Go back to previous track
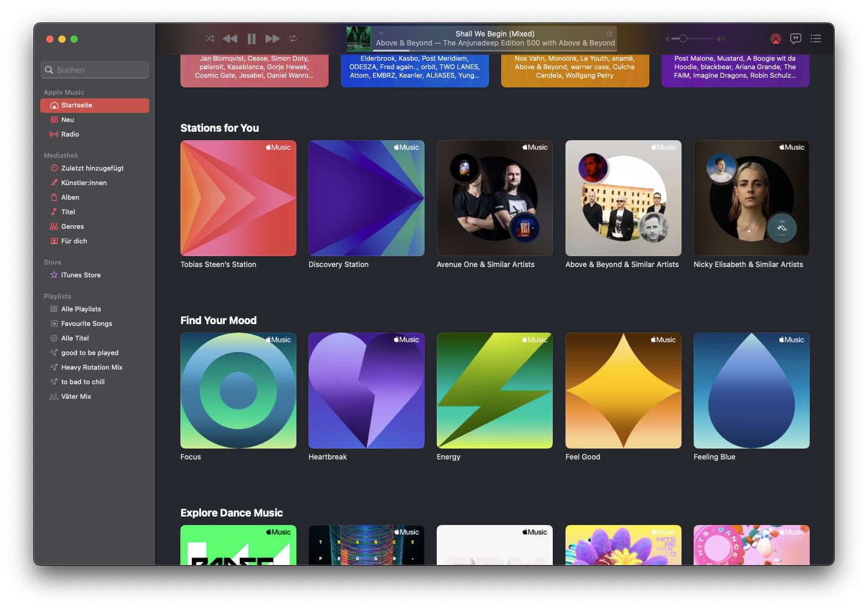This screenshot has height=610, width=868. [x=230, y=39]
